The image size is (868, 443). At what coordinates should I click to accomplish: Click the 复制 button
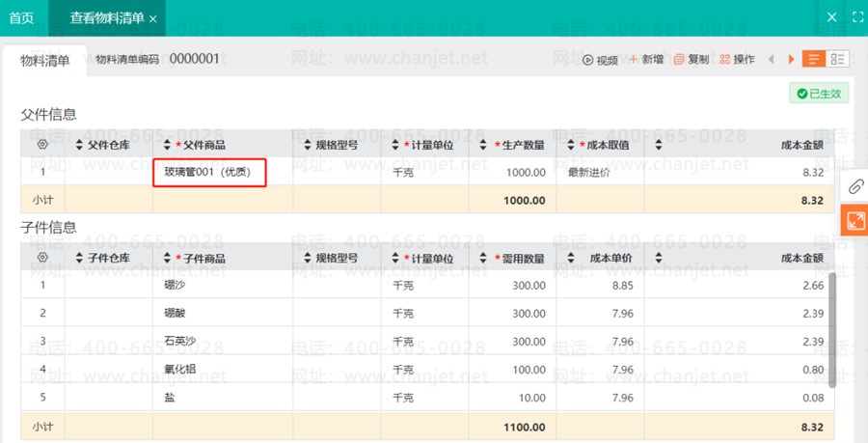[691, 59]
